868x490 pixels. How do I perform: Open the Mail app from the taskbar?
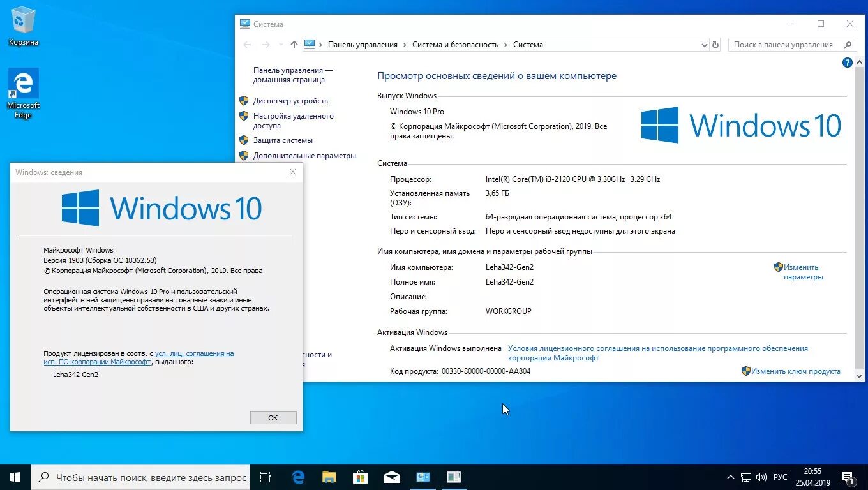tap(391, 477)
